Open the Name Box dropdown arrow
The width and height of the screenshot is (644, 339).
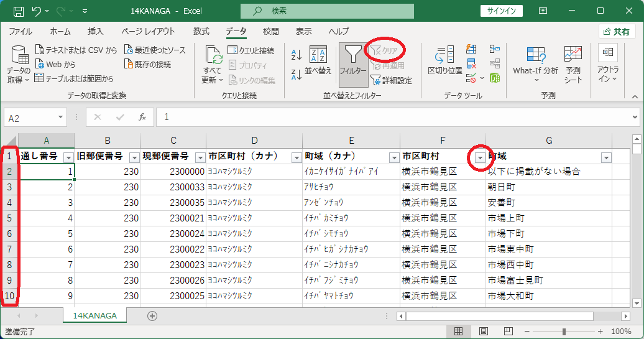[61, 118]
